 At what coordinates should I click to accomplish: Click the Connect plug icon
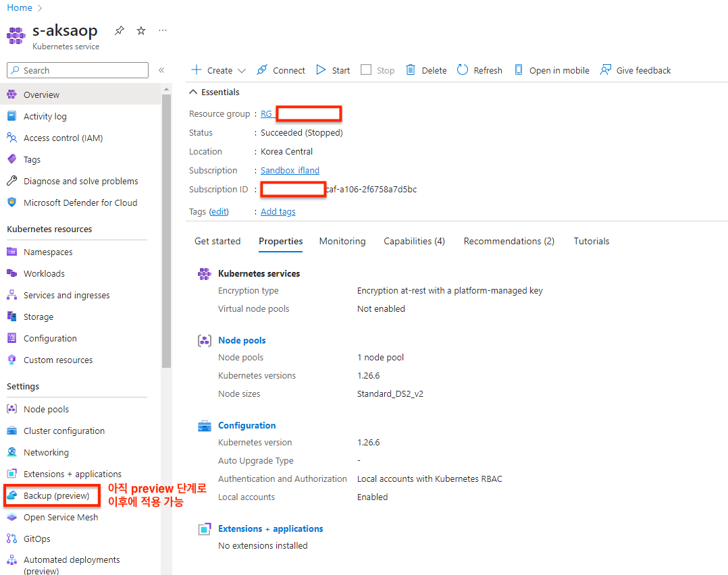(262, 70)
